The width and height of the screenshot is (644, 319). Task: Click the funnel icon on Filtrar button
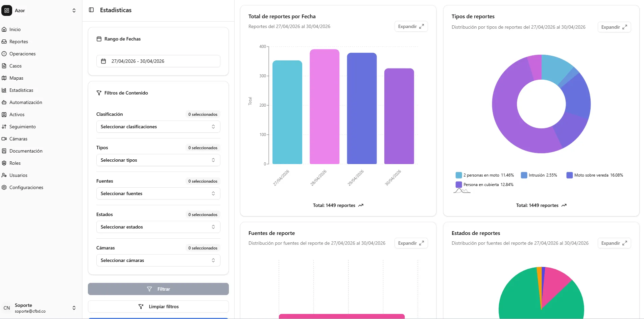(149, 289)
